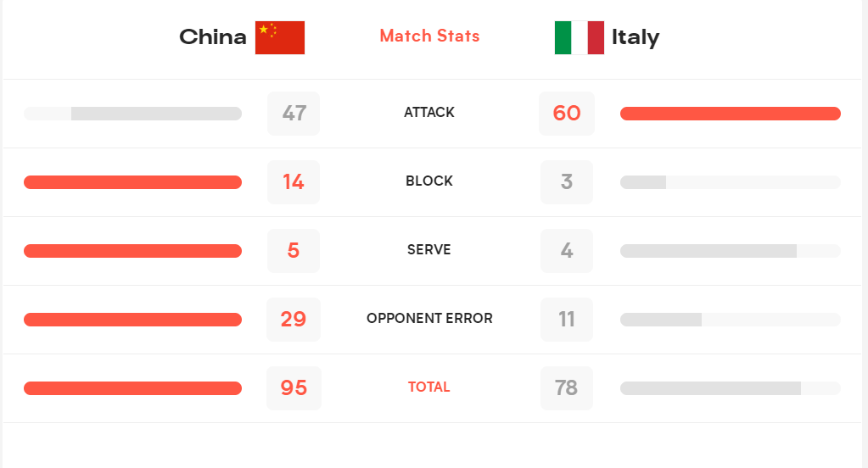868x468 pixels.
Task: Click the China flag icon
Action: 279,37
